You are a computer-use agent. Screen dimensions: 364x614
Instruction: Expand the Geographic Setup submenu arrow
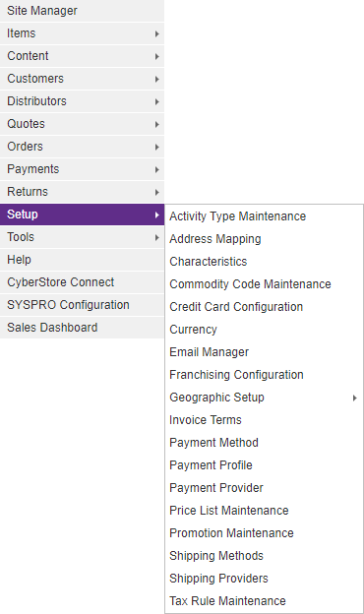pyautogui.click(x=354, y=398)
